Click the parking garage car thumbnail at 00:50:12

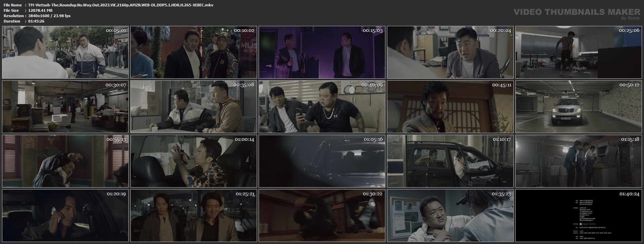[578, 107]
